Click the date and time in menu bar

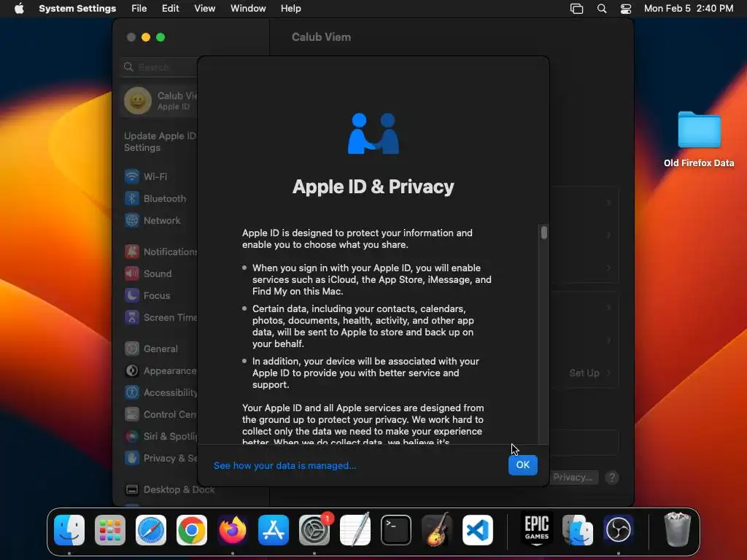click(689, 9)
